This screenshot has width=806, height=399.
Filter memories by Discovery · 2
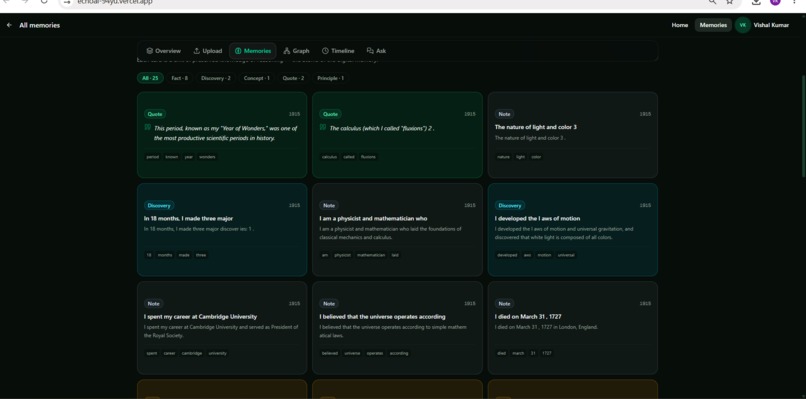tap(215, 78)
